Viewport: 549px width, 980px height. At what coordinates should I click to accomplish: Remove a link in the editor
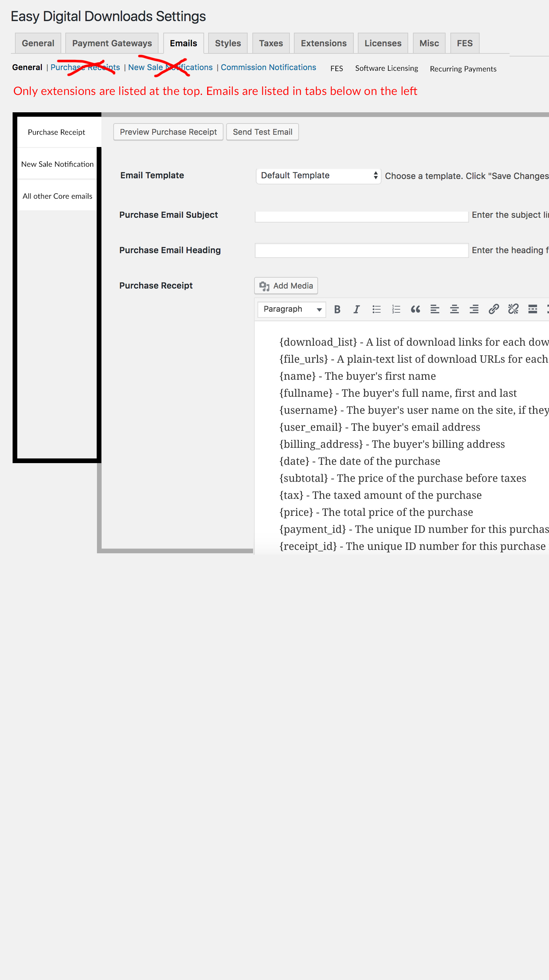pyautogui.click(x=513, y=309)
